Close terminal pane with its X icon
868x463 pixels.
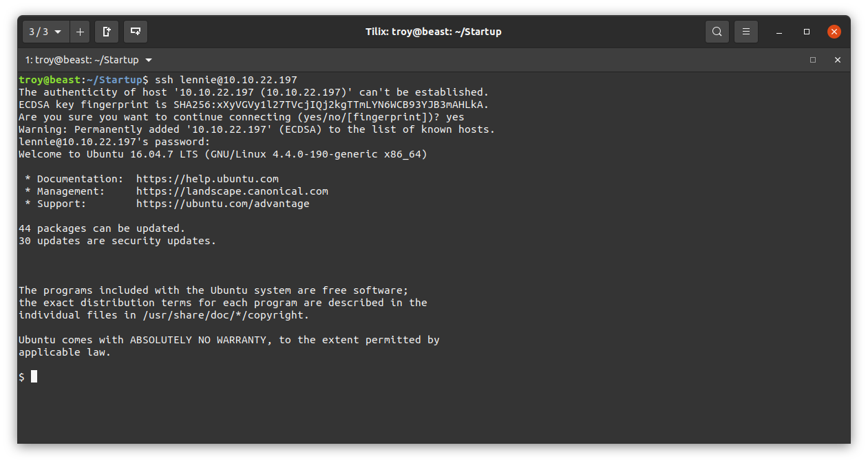(x=838, y=60)
